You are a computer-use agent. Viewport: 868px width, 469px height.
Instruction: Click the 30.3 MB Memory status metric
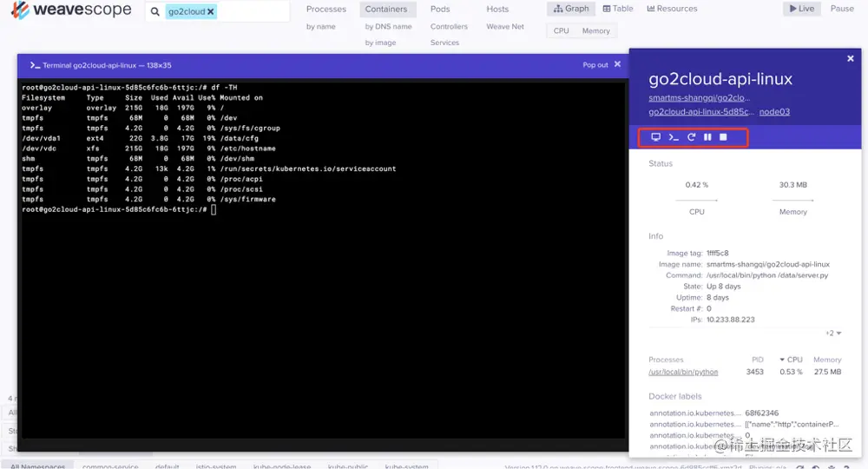coord(792,185)
